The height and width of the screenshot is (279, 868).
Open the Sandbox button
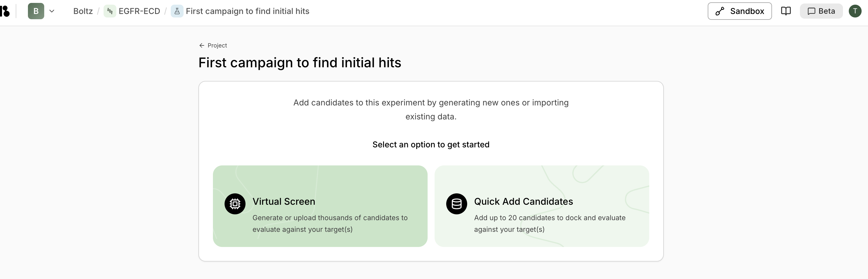tap(739, 11)
